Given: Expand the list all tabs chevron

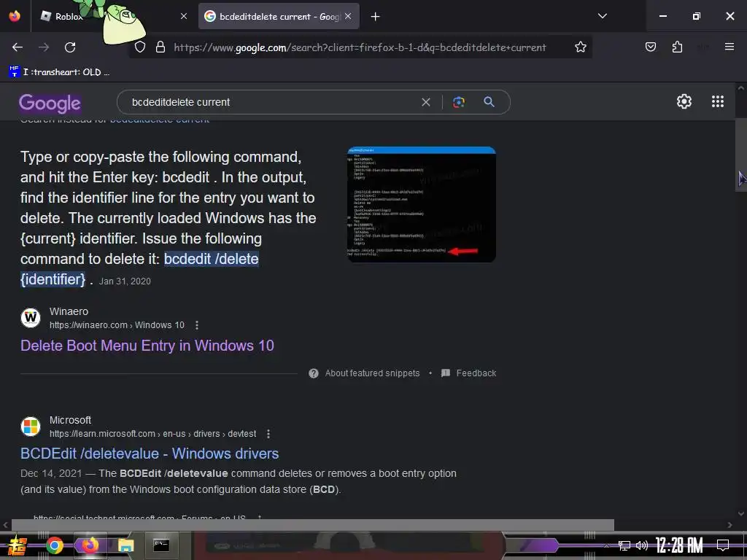Looking at the screenshot, I should 602,16.
